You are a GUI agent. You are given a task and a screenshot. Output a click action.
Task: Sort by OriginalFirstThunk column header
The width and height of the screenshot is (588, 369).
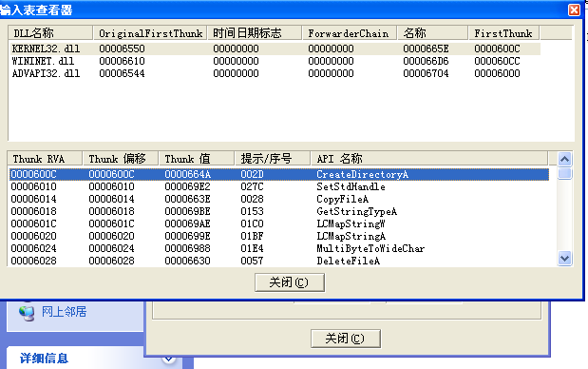pyautogui.click(x=150, y=33)
